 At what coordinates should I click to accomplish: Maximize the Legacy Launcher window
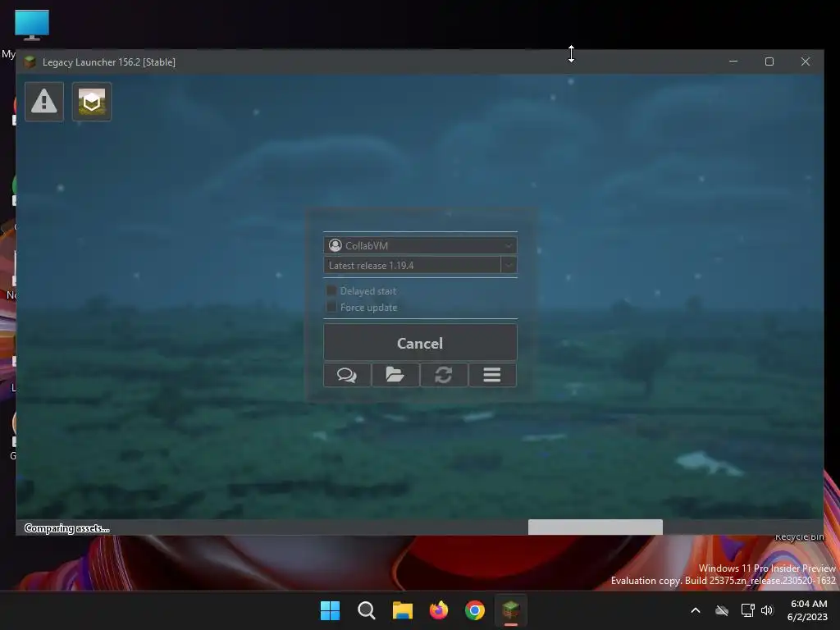[x=769, y=62]
